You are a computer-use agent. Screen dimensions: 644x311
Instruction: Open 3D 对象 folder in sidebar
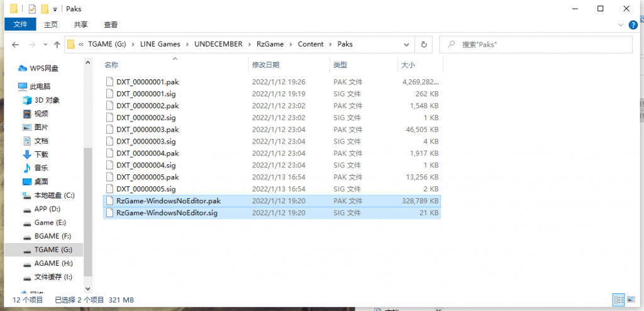pos(47,100)
